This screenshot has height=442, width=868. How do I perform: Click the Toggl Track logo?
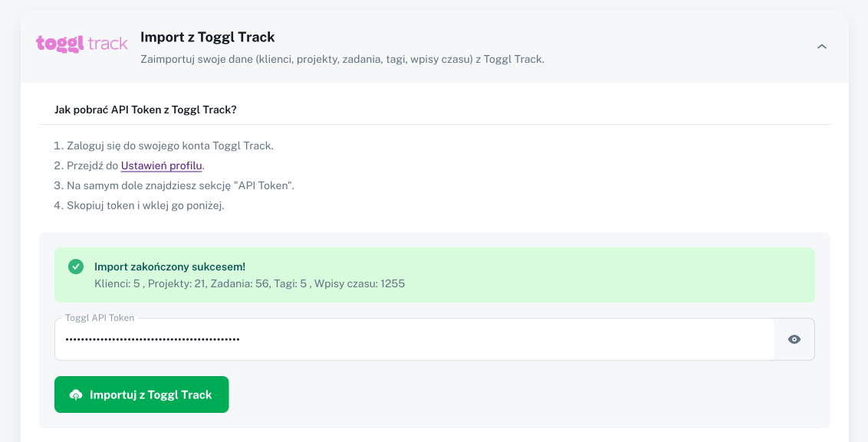tap(81, 44)
